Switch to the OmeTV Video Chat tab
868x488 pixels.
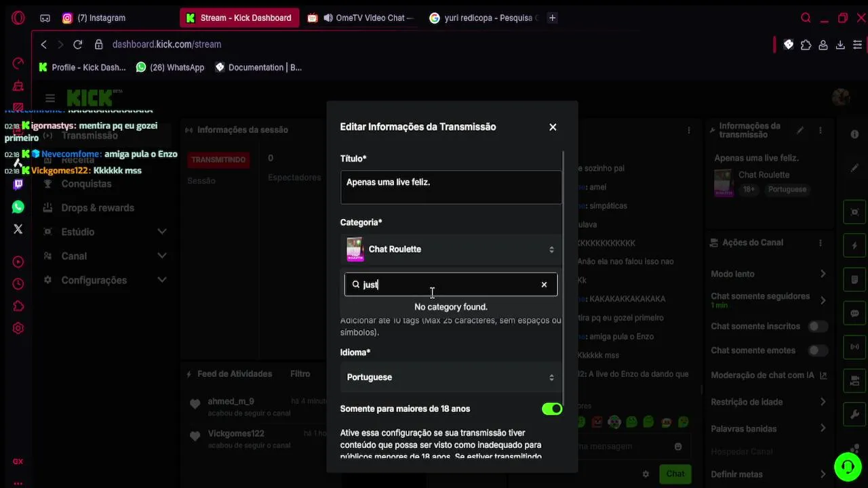[361, 18]
